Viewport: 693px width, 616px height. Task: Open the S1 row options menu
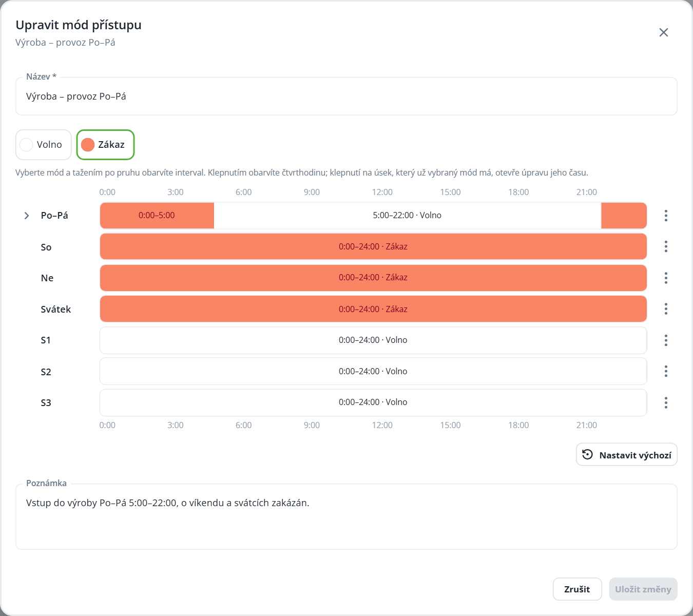666,340
